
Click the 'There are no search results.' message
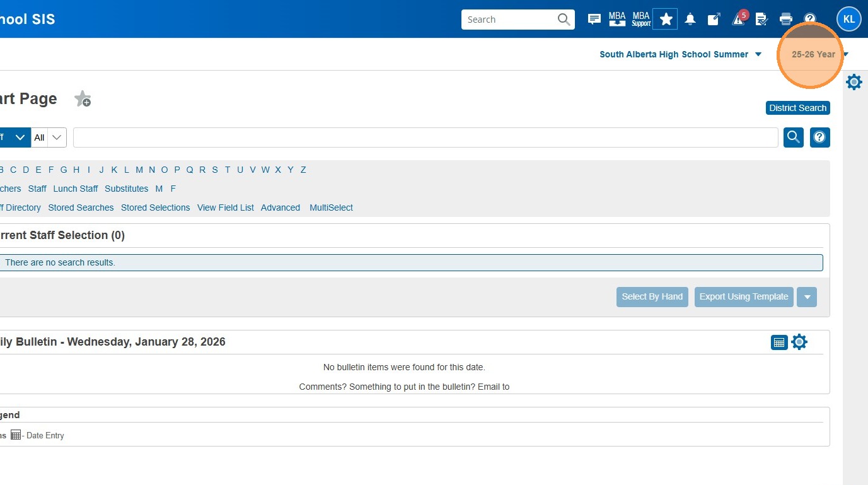(60, 262)
